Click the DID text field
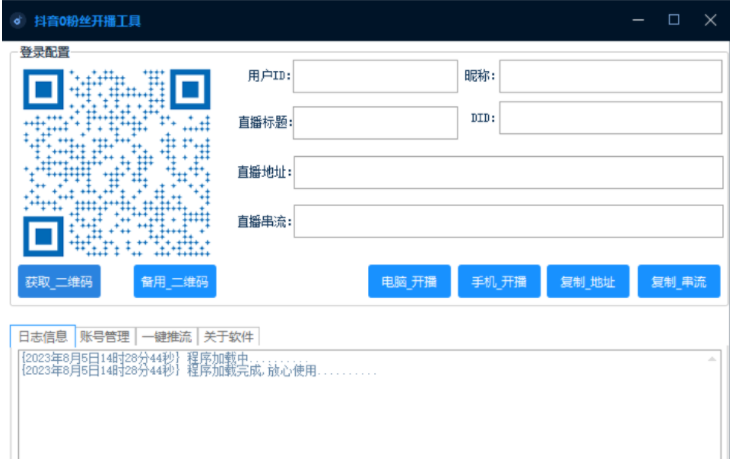The height and width of the screenshot is (461, 734). [610, 118]
